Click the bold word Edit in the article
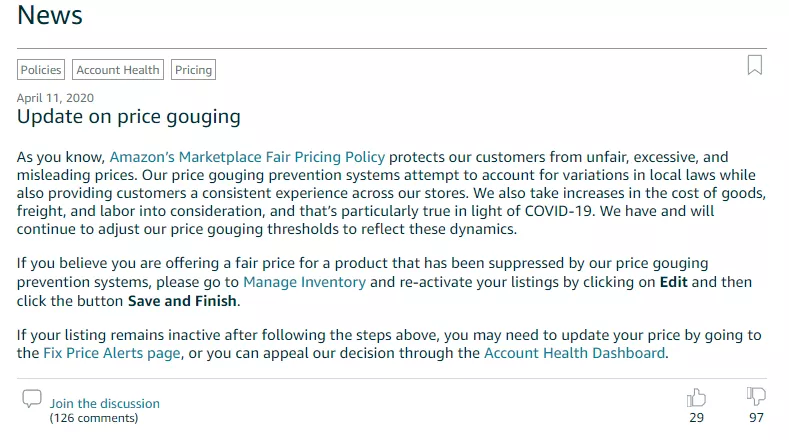789x440 pixels. (x=674, y=283)
